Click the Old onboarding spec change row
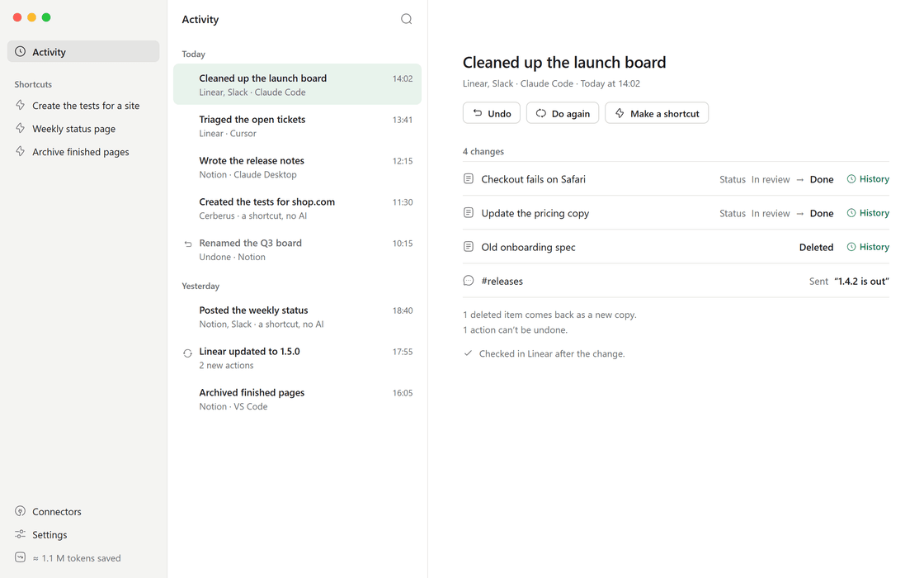Screen dimensions: 924x578 (x=676, y=247)
